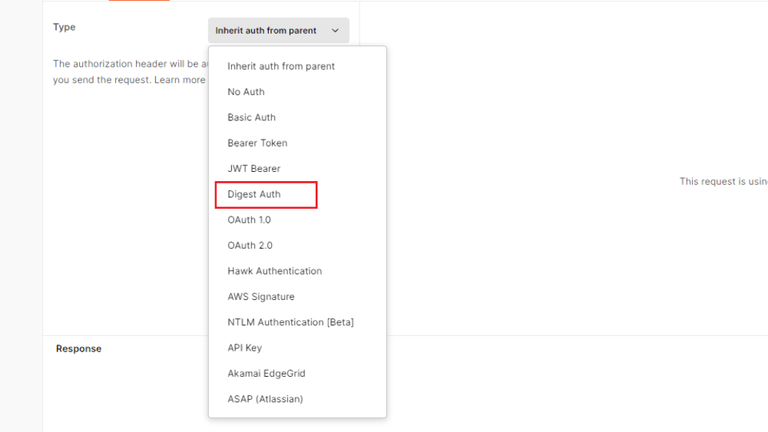Screen dimensions: 768x432
Task: Select Akamai EdgeGrid option
Action: coord(266,373)
